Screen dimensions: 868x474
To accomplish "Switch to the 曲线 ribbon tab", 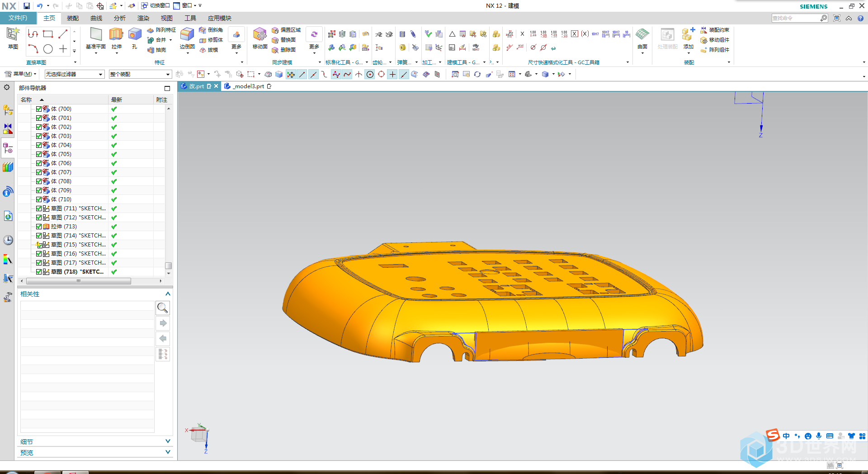I will coord(96,18).
